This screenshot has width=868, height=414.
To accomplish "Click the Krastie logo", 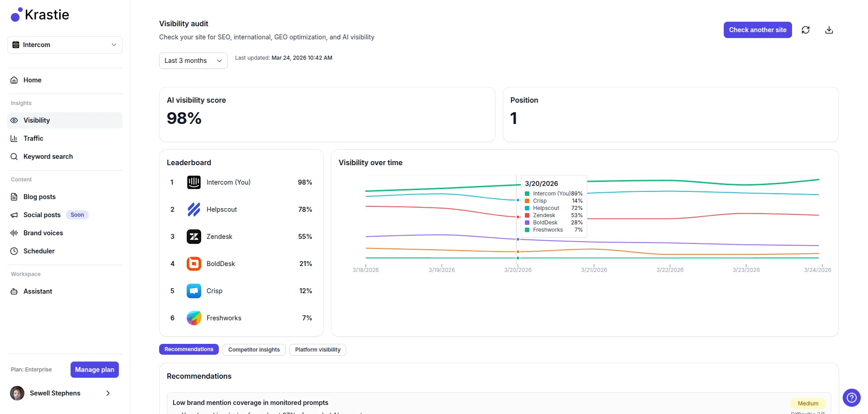I will (x=40, y=14).
